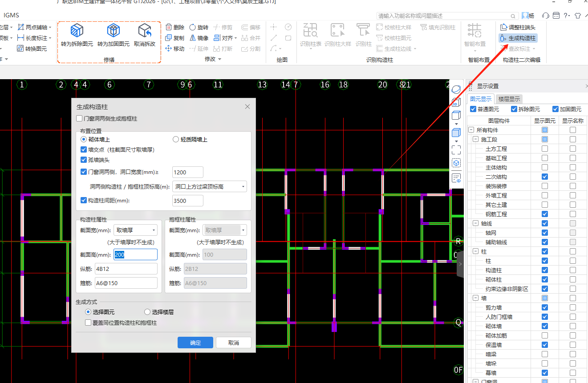Screen dimensions: 588x383
Task: Select the 复制 (copy) tool
Action: [x=175, y=38]
